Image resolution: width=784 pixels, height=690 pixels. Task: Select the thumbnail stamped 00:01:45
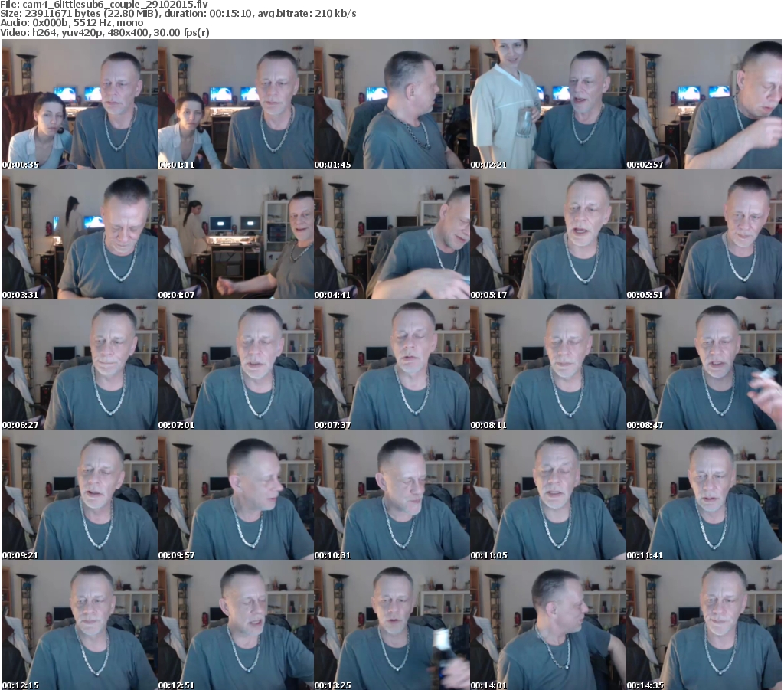pyautogui.click(x=392, y=104)
